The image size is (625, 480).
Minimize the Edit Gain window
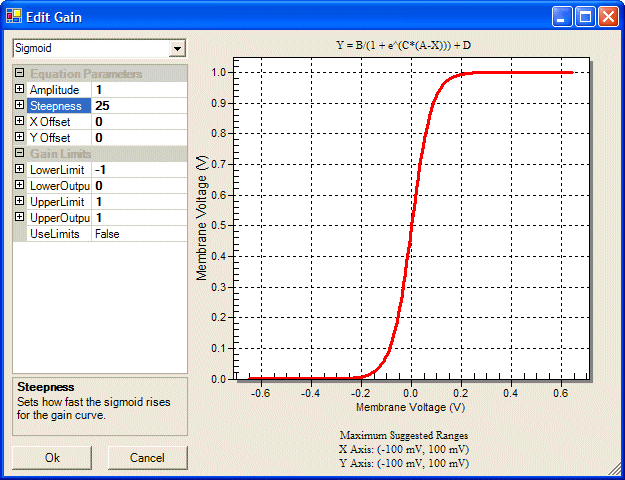coord(562,17)
